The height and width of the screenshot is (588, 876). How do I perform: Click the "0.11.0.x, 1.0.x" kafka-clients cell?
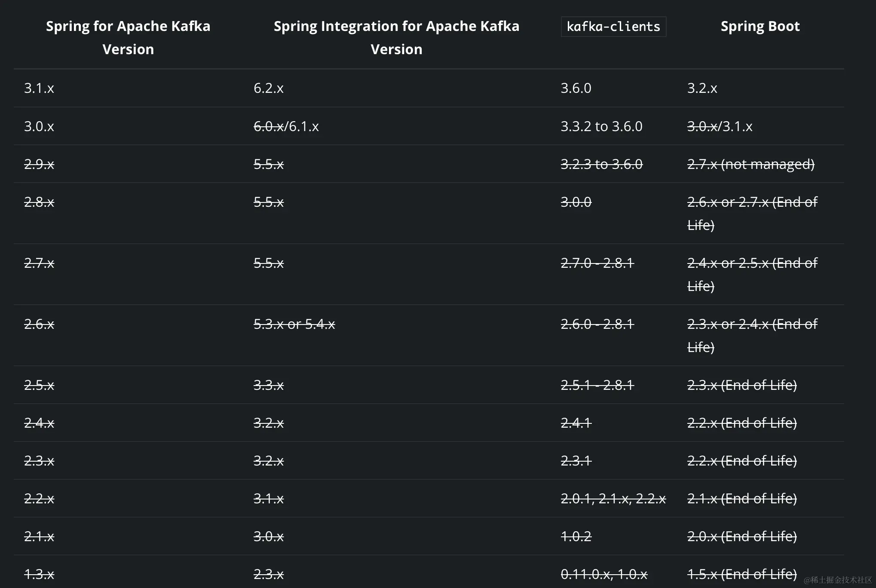604,574
